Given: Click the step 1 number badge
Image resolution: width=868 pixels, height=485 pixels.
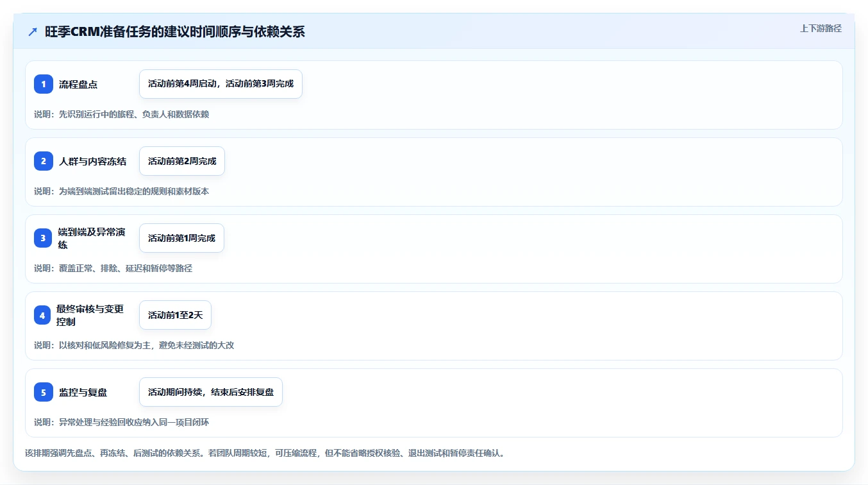Looking at the screenshot, I should (44, 84).
